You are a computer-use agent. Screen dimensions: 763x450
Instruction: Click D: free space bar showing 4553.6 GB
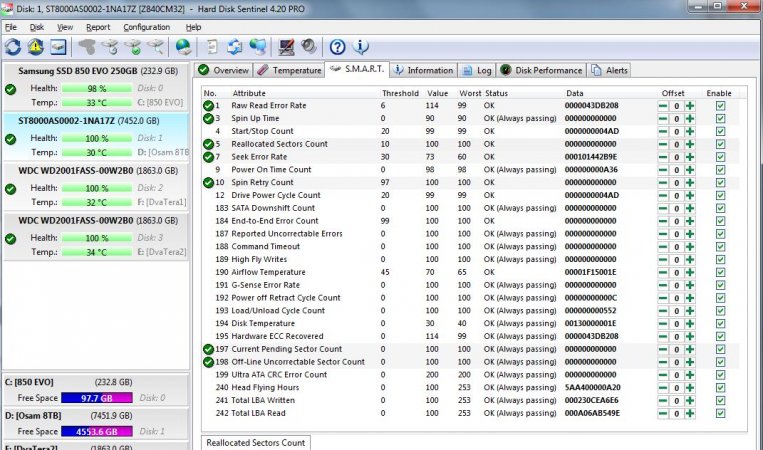(x=97, y=432)
